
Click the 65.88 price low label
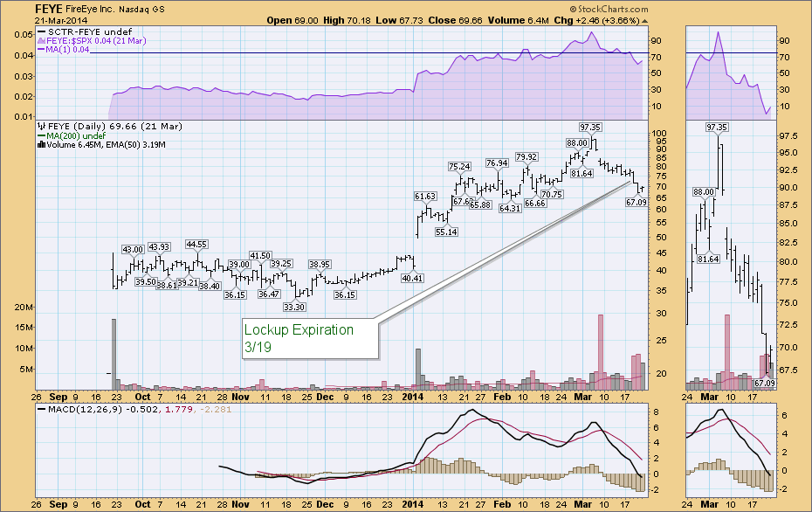click(x=480, y=204)
